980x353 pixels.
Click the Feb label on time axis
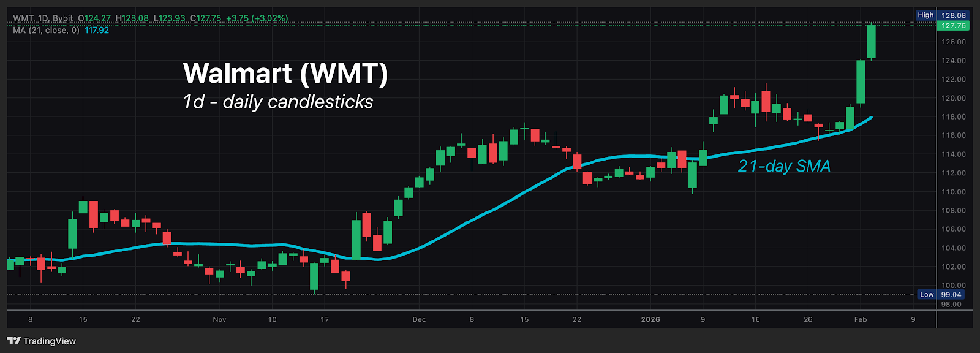coord(861,319)
